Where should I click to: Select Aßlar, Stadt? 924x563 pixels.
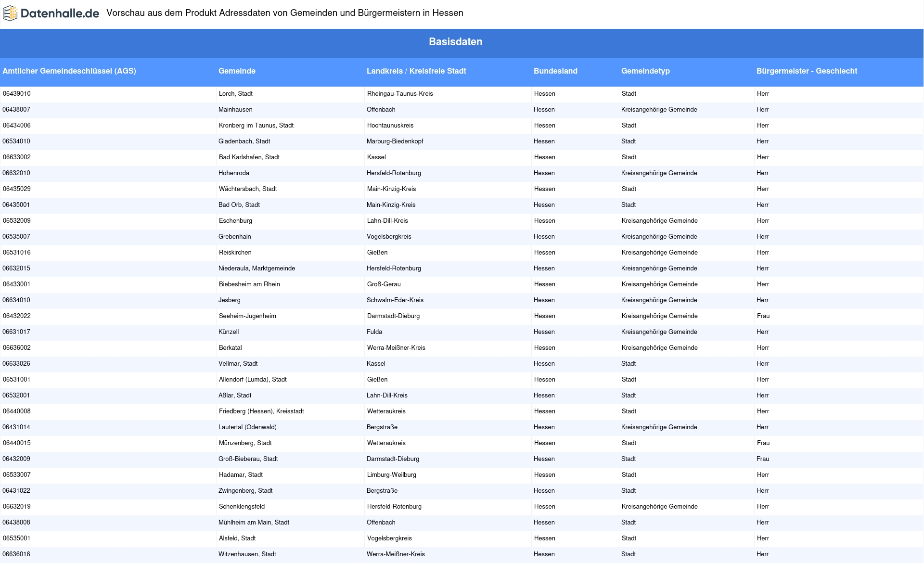235,396
